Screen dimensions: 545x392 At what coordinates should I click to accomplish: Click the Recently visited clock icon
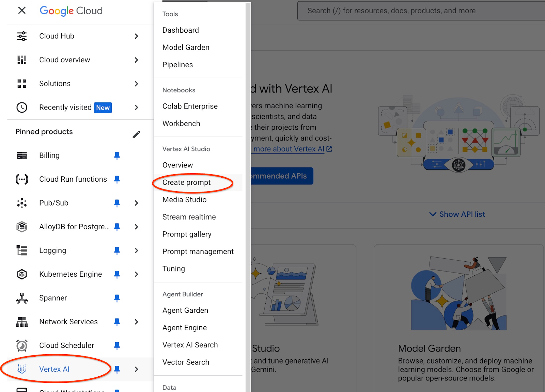(x=22, y=108)
